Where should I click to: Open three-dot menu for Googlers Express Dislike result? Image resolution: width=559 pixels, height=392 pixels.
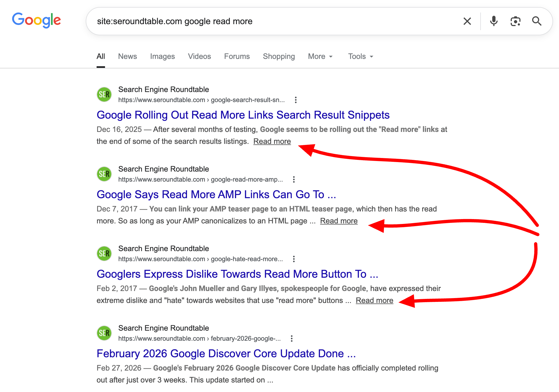point(294,259)
